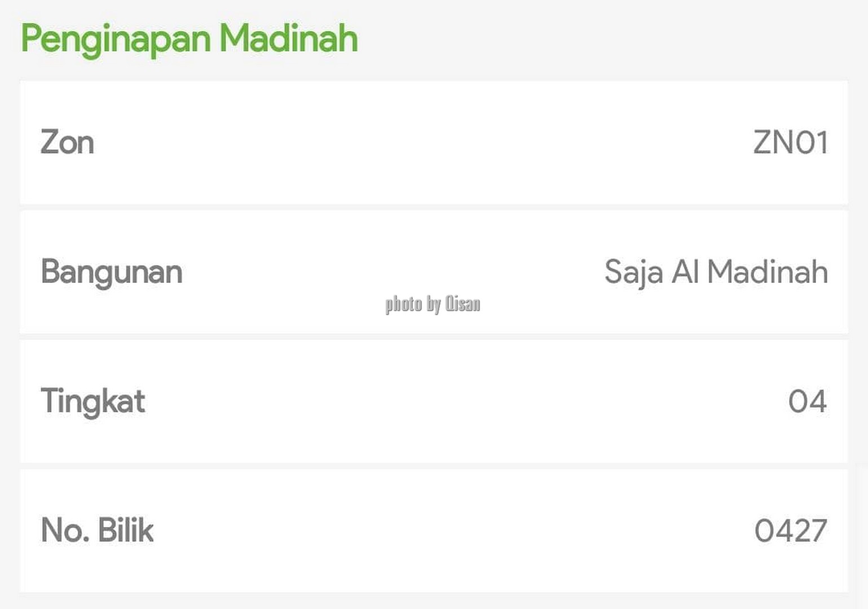
Task: Tap the Tingkat label
Action: 93,402
